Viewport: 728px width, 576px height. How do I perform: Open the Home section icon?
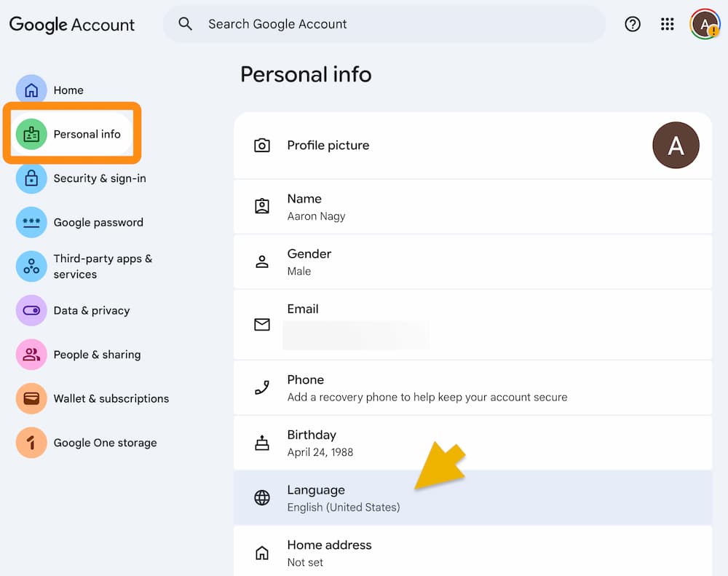coord(31,90)
